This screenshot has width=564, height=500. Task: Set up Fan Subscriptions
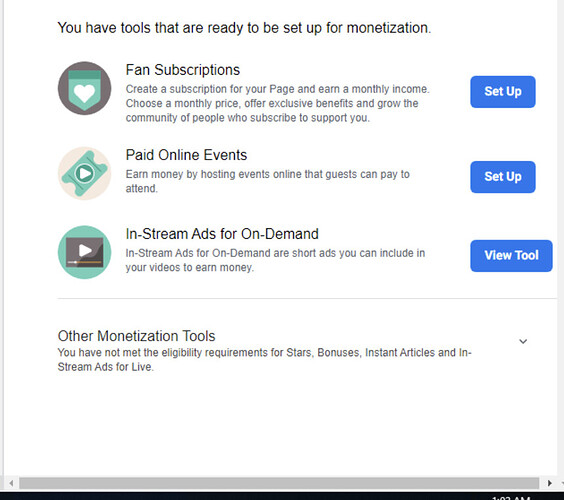502,92
